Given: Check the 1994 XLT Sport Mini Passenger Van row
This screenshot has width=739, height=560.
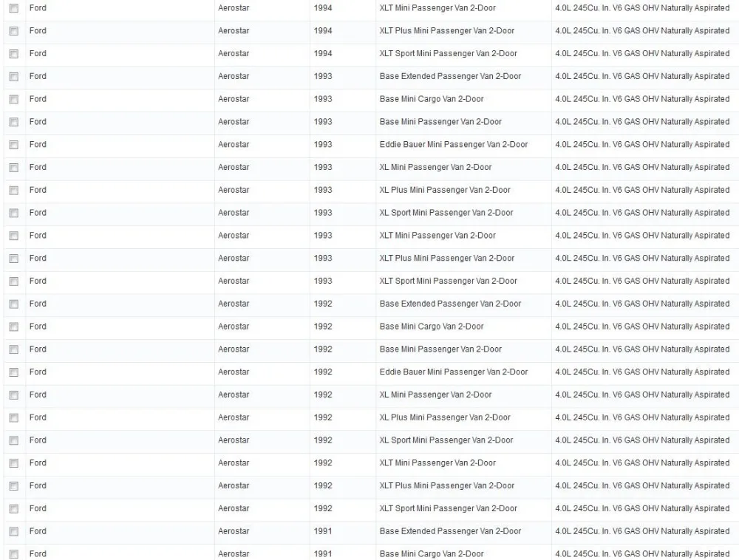Looking at the screenshot, I should (x=13, y=54).
